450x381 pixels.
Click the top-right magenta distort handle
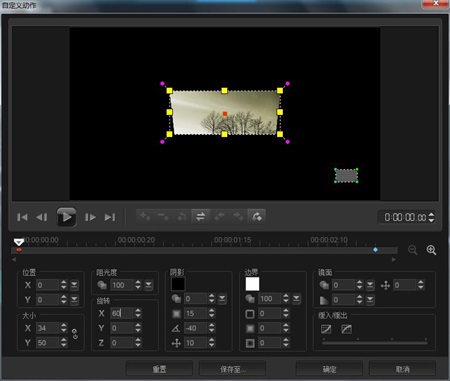(x=288, y=84)
